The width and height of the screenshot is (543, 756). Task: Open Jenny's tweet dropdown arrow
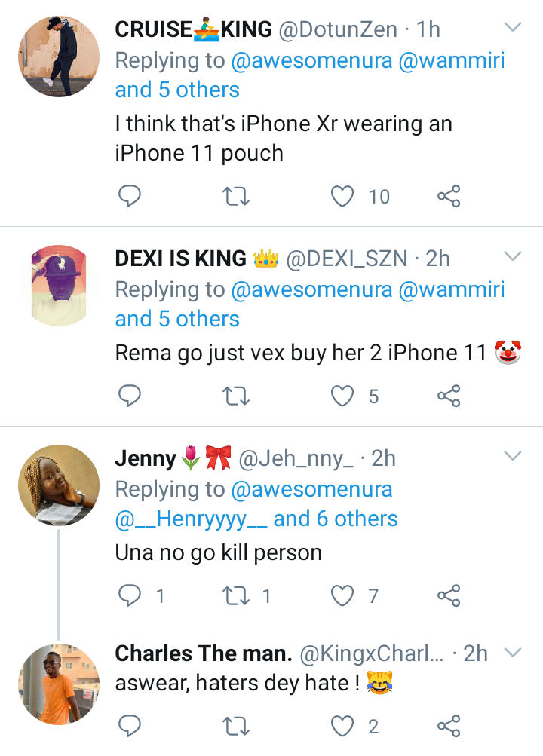(x=513, y=457)
